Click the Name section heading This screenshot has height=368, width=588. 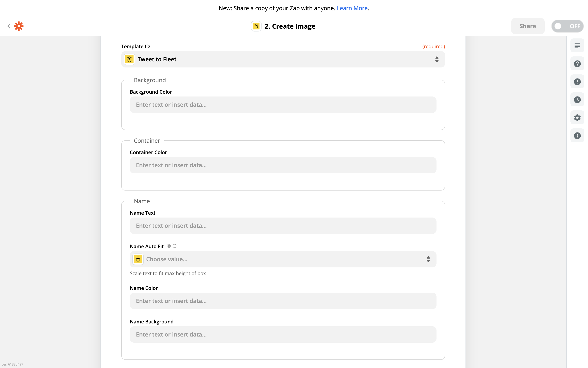coord(142,201)
